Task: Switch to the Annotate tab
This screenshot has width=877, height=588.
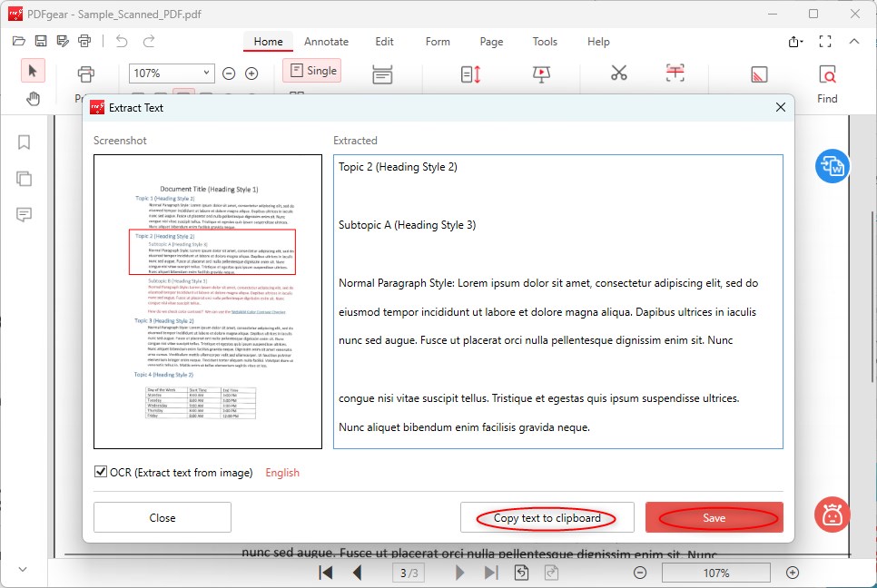Action: pos(326,42)
